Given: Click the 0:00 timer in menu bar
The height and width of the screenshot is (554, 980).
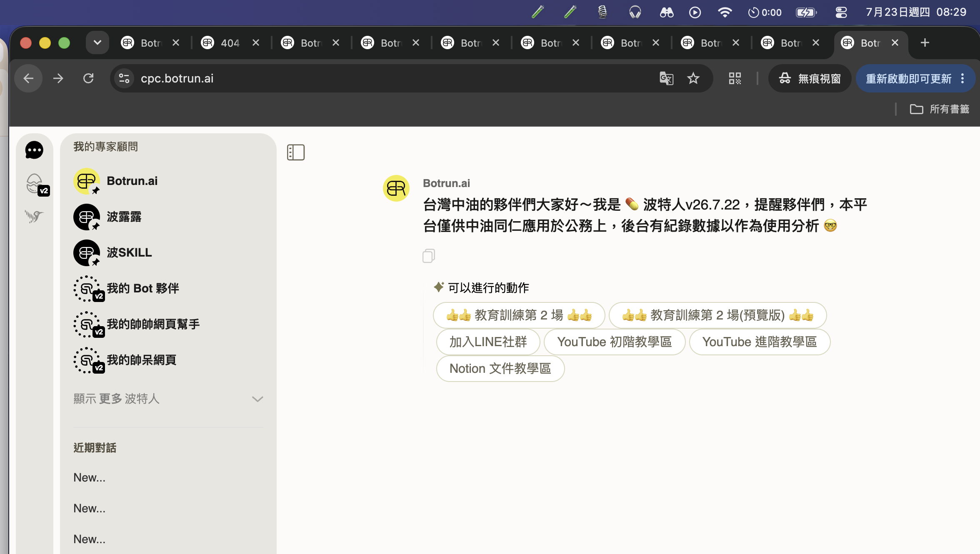Looking at the screenshot, I should [765, 12].
